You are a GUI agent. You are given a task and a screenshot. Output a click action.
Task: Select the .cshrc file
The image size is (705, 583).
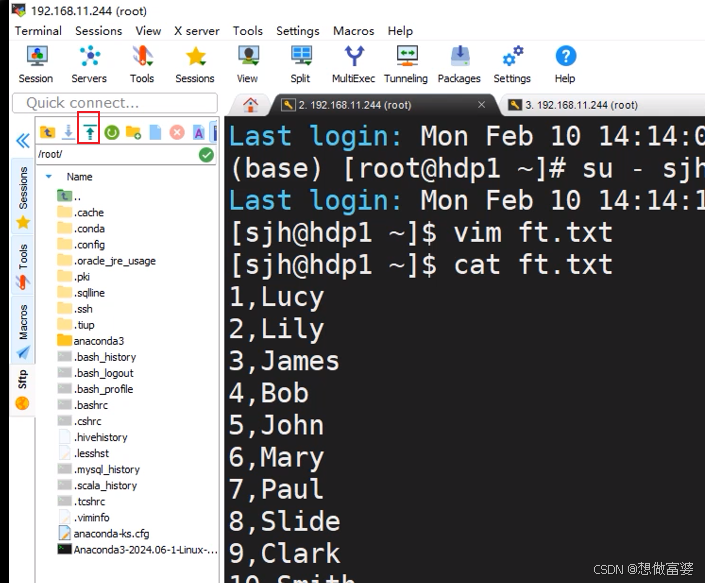click(80, 421)
